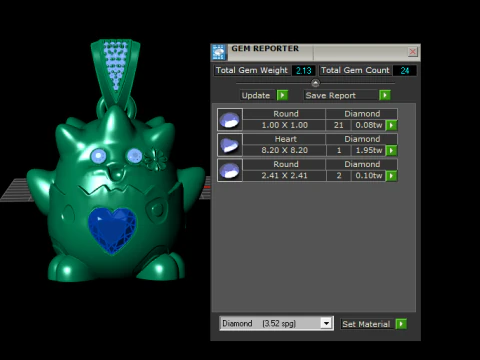Click the 2.41 X 2.41 size cell
The height and width of the screenshot is (360, 480).
[284, 176]
